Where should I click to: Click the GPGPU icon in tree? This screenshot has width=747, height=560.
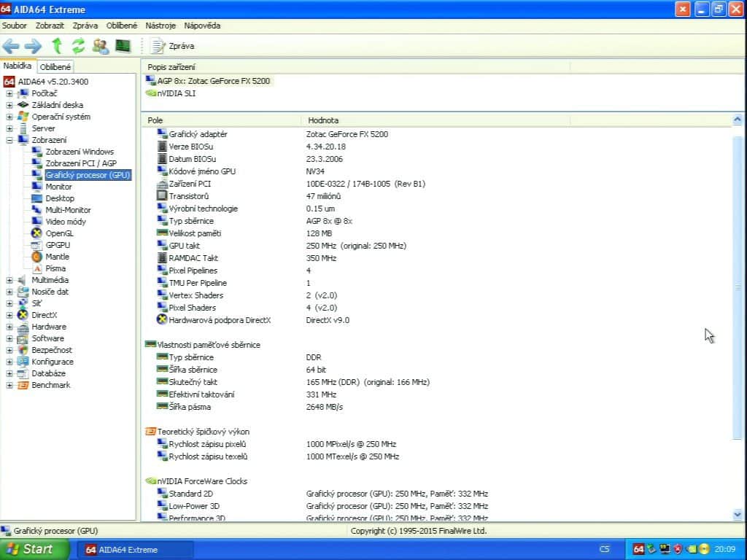click(x=36, y=245)
